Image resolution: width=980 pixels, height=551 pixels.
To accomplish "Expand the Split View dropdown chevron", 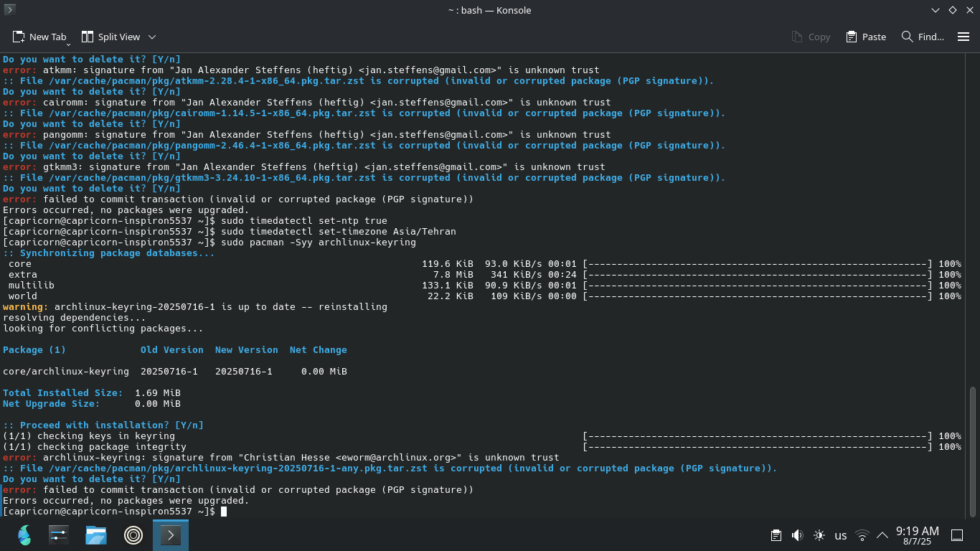I will pyautogui.click(x=152, y=37).
